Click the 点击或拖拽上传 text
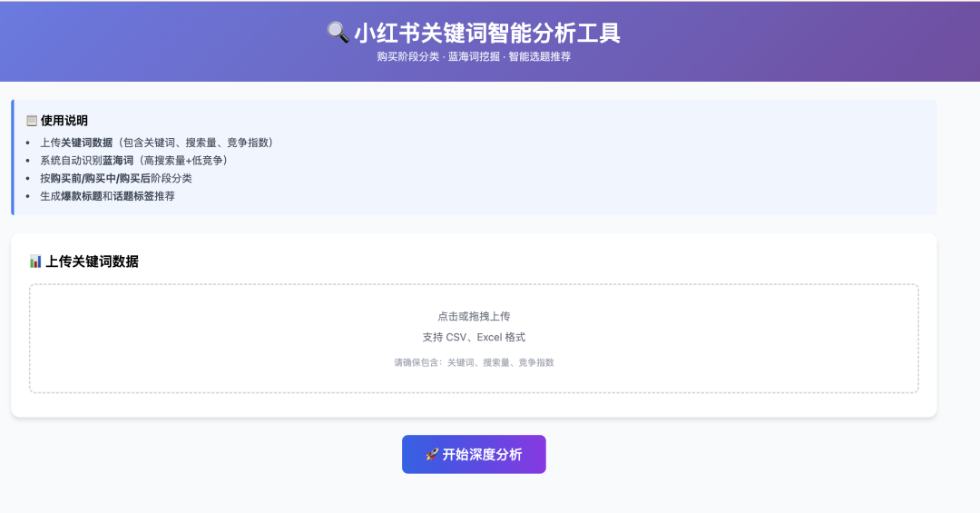980x513 pixels. pyautogui.click(x=474, y=316)
